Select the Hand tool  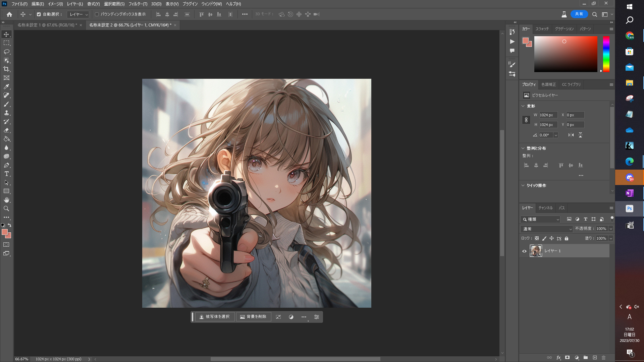6,200
